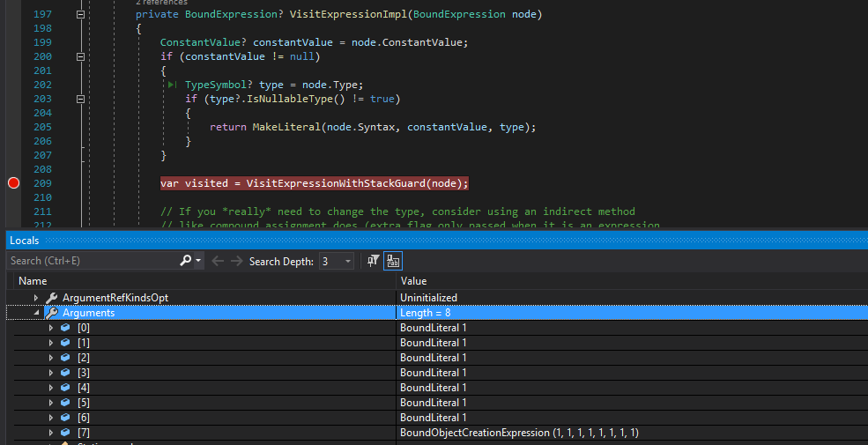Open the search options dropdown arrow next to magnifier
868x445 pixels.
198,261
